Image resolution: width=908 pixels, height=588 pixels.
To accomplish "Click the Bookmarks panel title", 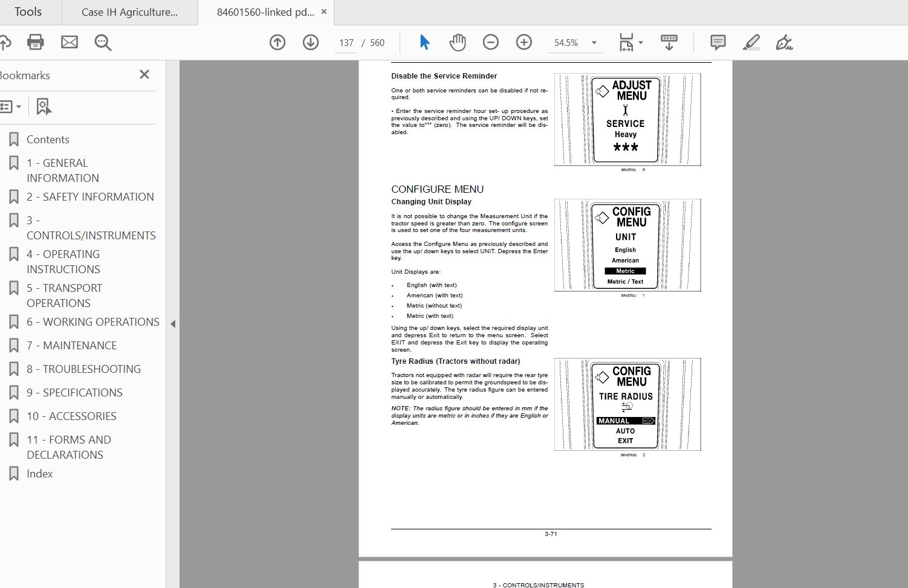I will coord(25,76).
